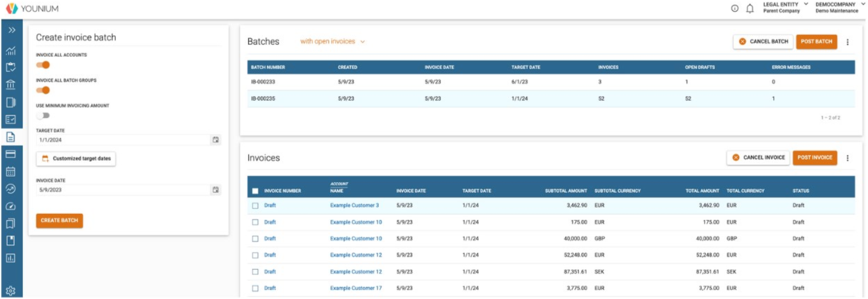Open the settings gear in sidebar

[x=11, y=291]
